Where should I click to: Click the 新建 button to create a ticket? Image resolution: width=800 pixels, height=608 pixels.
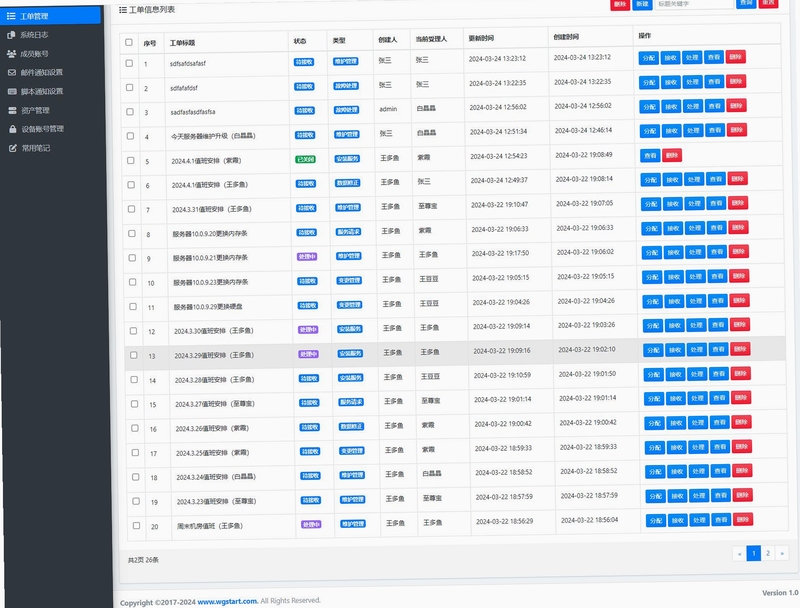tap(642, 4)
